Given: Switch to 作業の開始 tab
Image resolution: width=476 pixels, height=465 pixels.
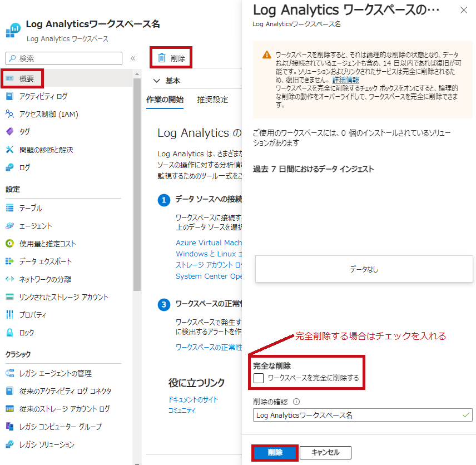Looking at the screenshot, I should (x=165, y=100).
